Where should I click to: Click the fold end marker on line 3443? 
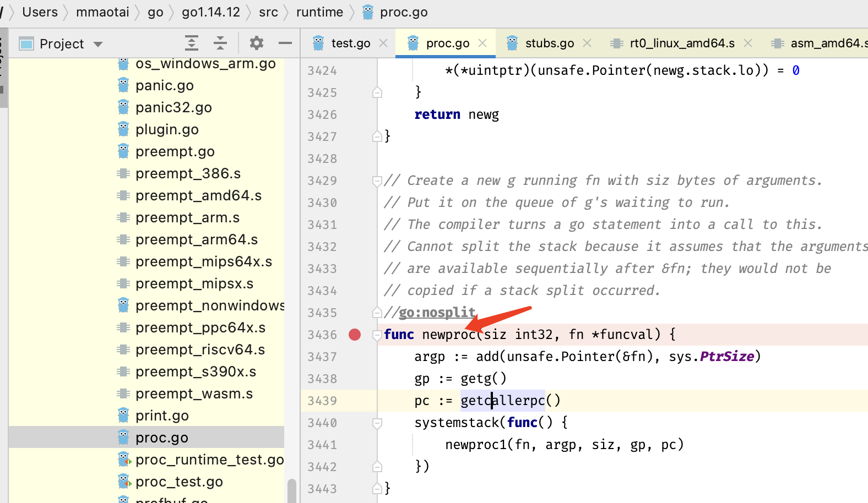[377, 488]
